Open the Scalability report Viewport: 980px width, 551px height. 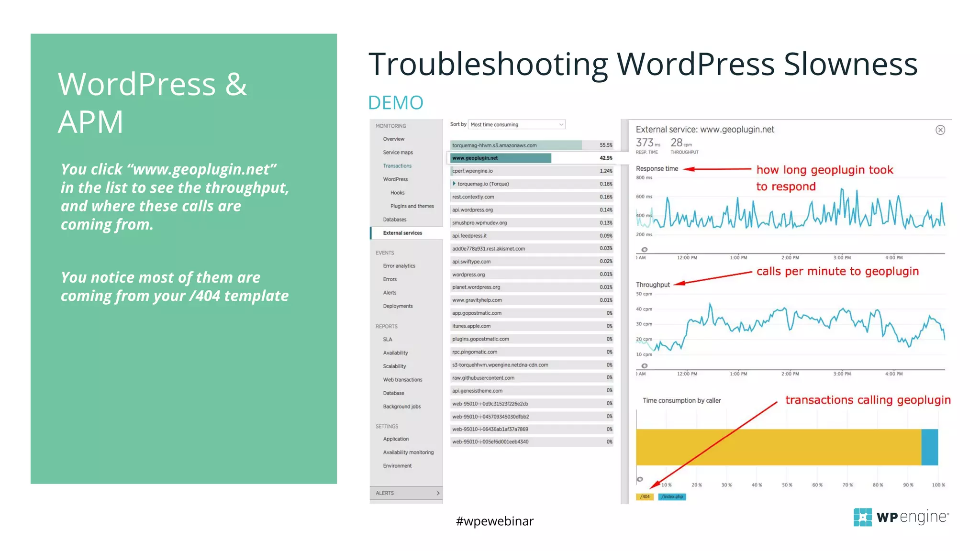(x=394, y=366)
